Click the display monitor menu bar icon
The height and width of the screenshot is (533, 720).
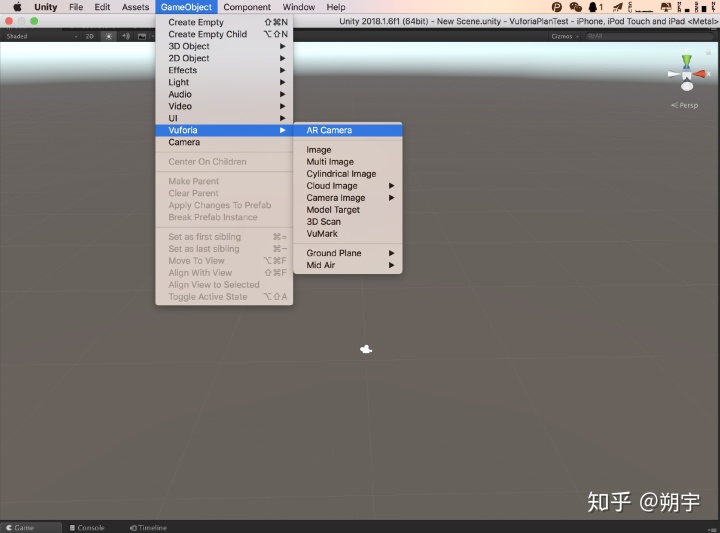click(x=666, y=7)
